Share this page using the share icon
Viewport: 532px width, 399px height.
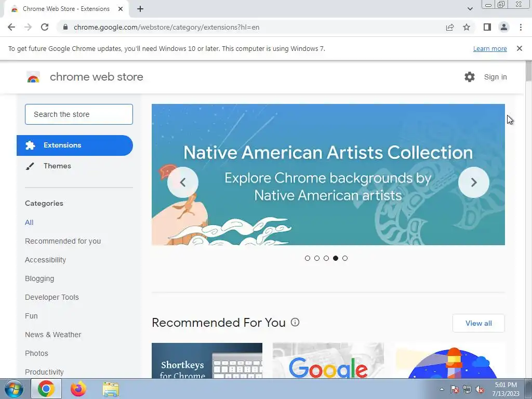pos(450,27)
